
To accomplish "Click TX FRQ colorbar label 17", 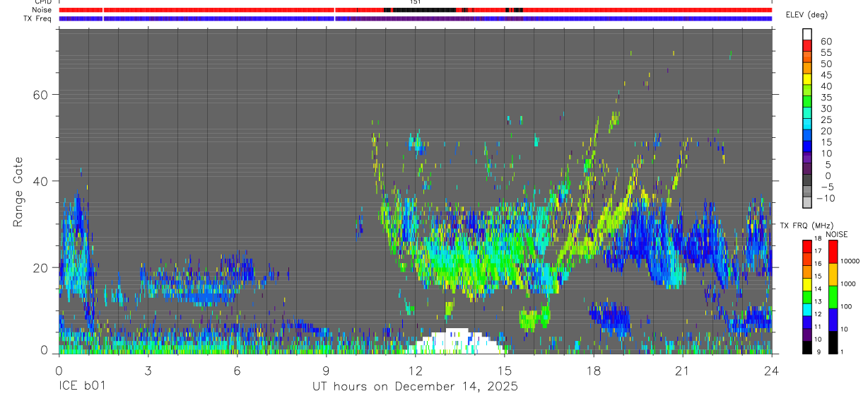I will (x=818, y=252).
